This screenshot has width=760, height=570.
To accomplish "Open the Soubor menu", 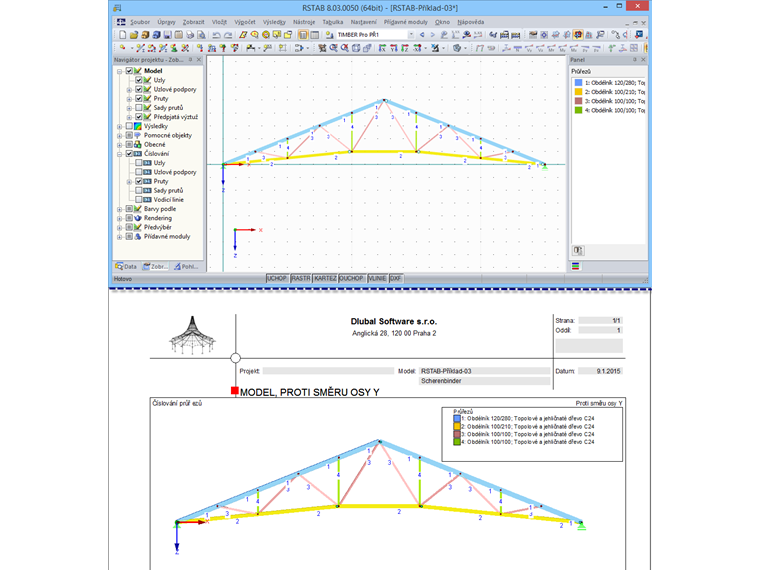I will [x=140, y=22].
